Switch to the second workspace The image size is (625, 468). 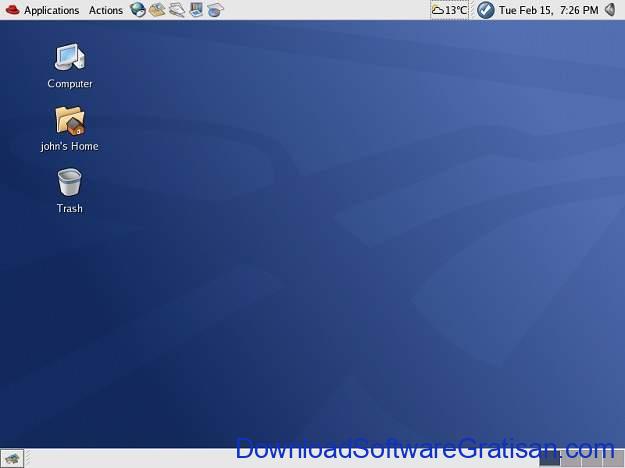coord(571,458)
